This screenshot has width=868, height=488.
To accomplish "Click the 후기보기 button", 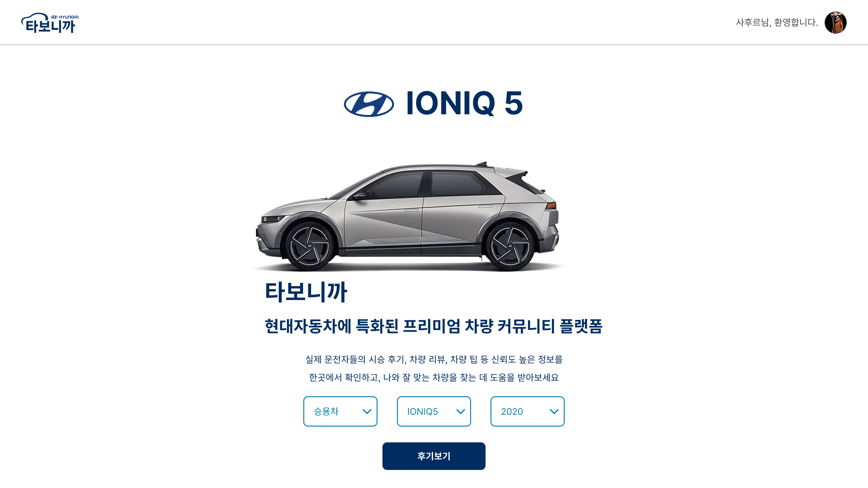I will [x=434, y=456].
